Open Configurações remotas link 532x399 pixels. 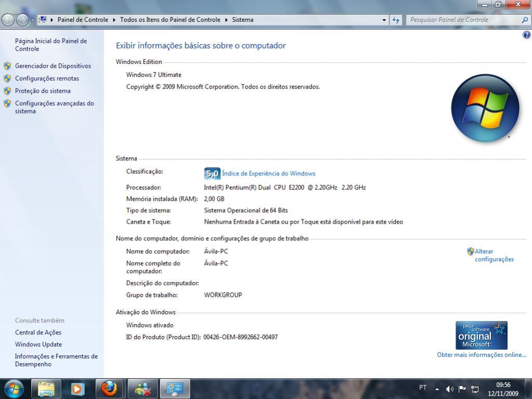coord(47,79)
